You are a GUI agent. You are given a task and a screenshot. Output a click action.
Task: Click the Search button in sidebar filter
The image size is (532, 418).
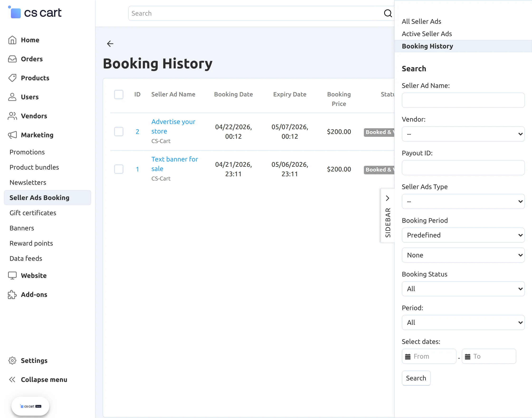point(416,378)
